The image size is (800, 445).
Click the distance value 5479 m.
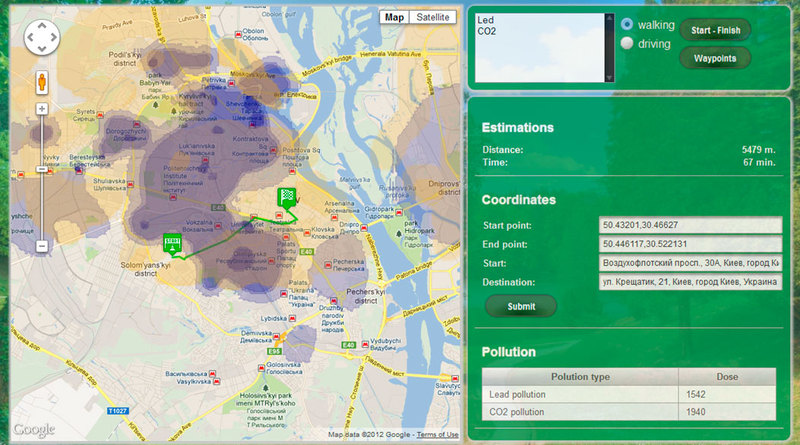758,150
